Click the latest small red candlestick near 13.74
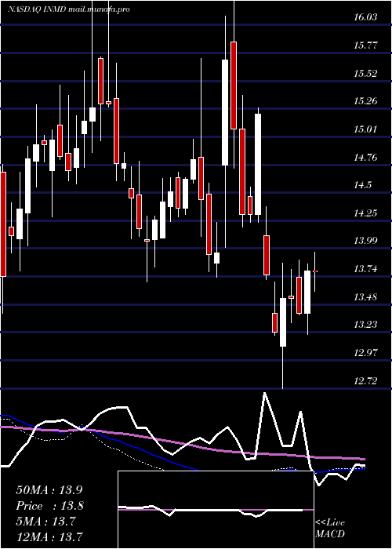The image size is (392, 549). click(315, 271)
